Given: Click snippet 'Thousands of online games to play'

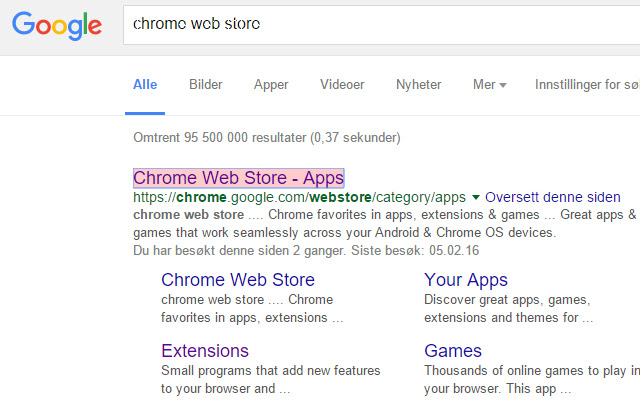Looking at the screenshot, I should coord(525,371).
